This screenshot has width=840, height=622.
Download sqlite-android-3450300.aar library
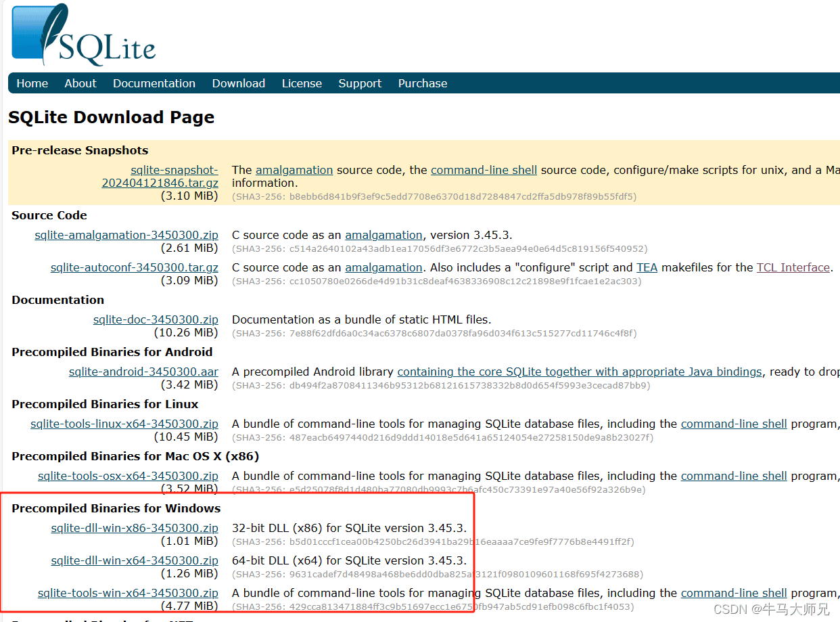(143, 372)
